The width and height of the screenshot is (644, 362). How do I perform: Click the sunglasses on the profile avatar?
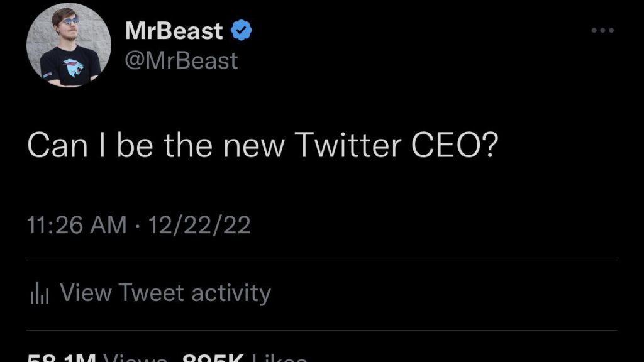pos(68,21)
